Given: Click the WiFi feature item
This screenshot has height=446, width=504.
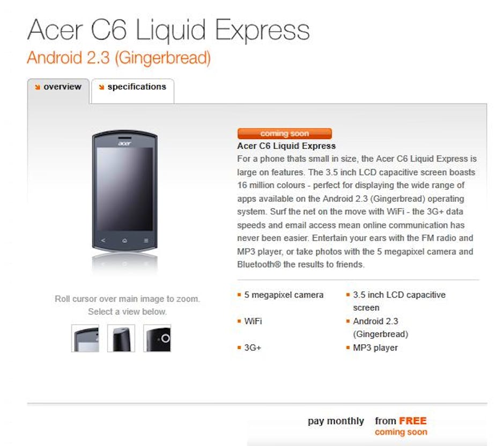Looking at the screenshot, I should point(253,321).
